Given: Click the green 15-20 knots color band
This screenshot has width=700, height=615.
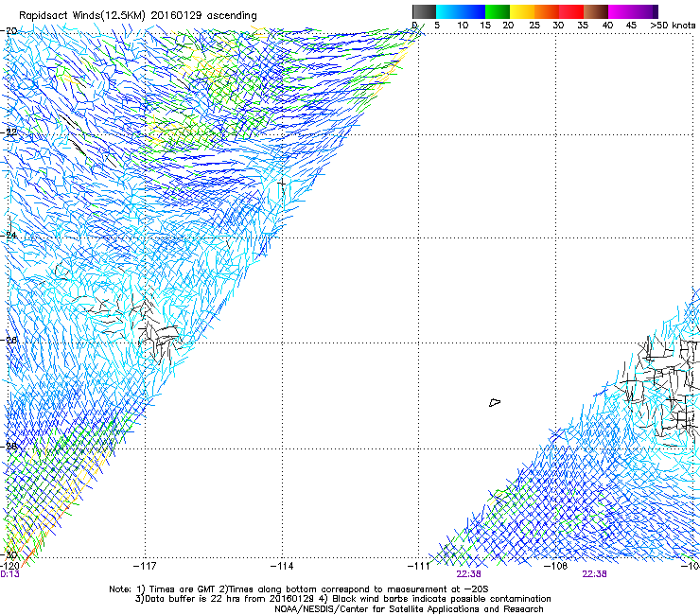Looking at the screenshot, I should click(x=498, y=11).
